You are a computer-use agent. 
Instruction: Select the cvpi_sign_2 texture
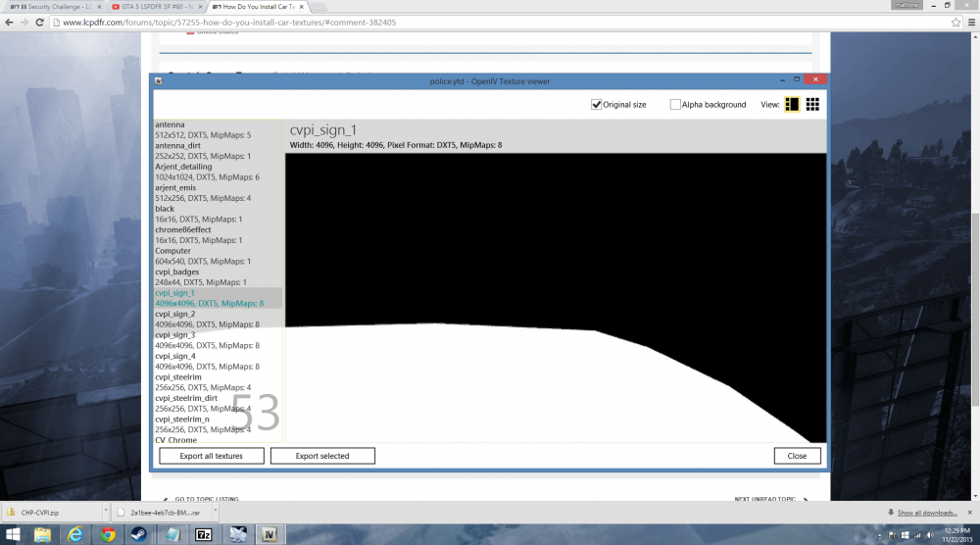[219, 320]
